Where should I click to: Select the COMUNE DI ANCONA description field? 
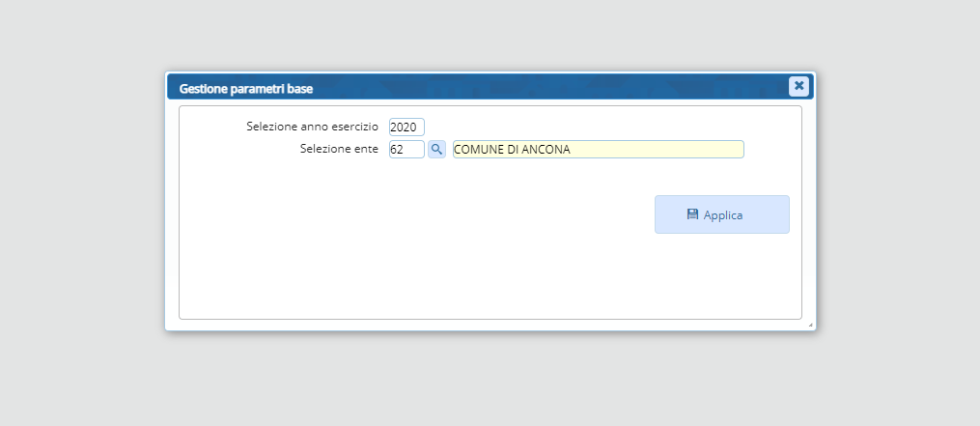coord(598,150)
